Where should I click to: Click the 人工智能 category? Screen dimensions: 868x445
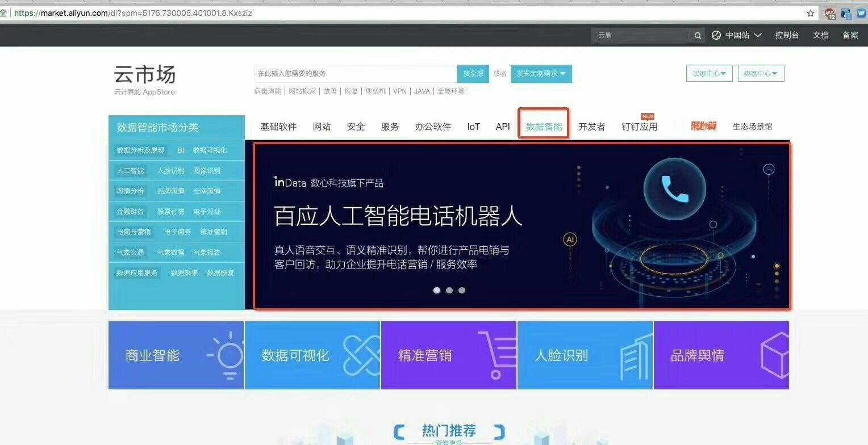click(x=130, y=171)
